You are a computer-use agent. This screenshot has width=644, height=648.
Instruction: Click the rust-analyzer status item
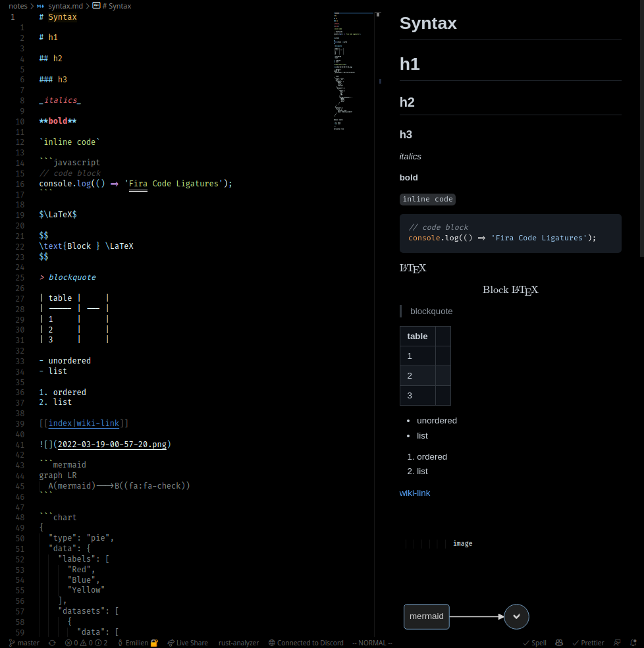[238, 643]
